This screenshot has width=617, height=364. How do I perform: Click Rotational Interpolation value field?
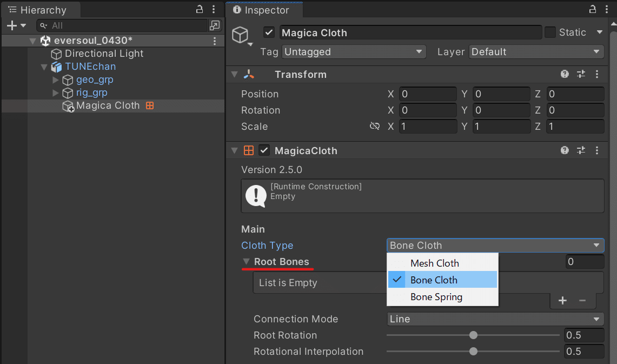click(585, 352)
